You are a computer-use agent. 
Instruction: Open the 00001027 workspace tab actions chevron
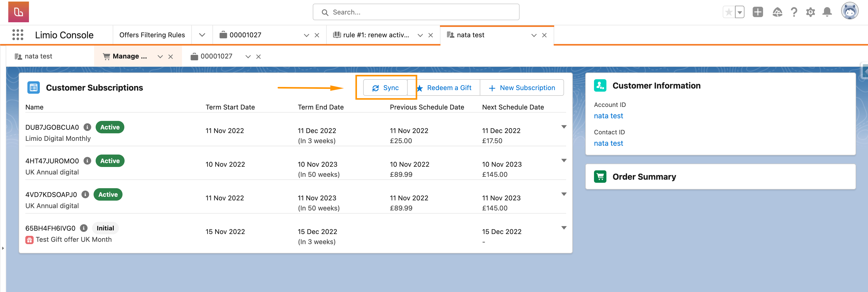pos(306,35)
